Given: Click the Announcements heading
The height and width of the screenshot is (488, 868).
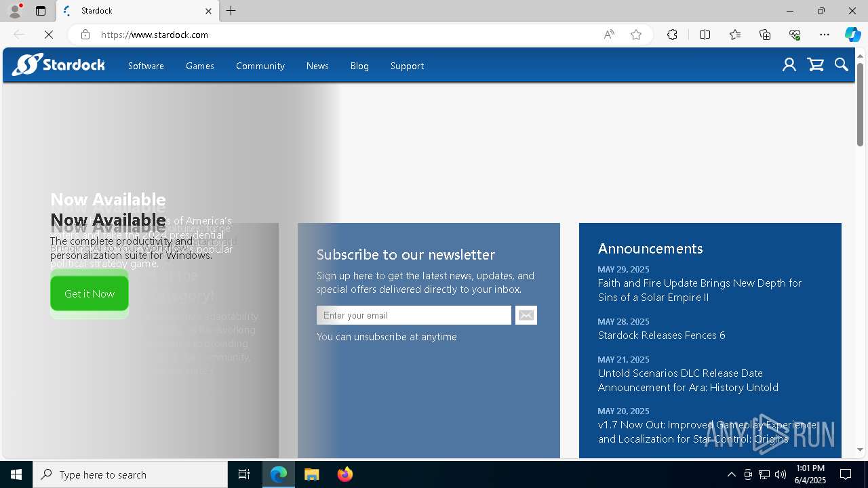Looking at the screenshot, I should (650, 248).
